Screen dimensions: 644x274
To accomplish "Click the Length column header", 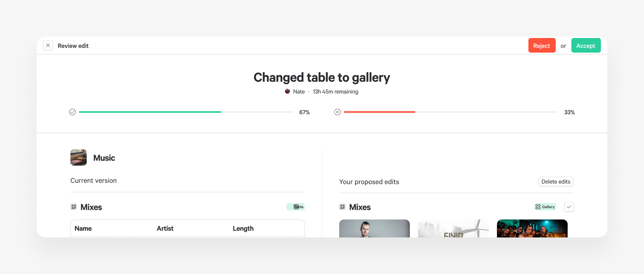I will [x=243, y=228].
